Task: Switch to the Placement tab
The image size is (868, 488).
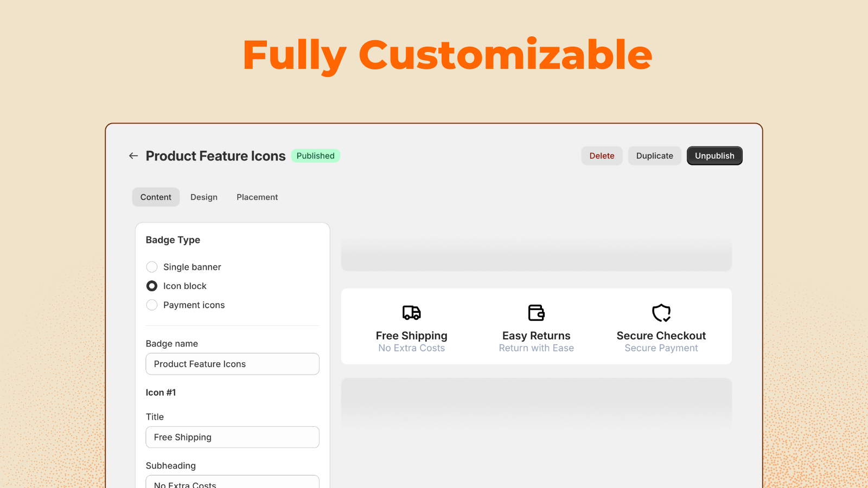Action: coord(257,197)
